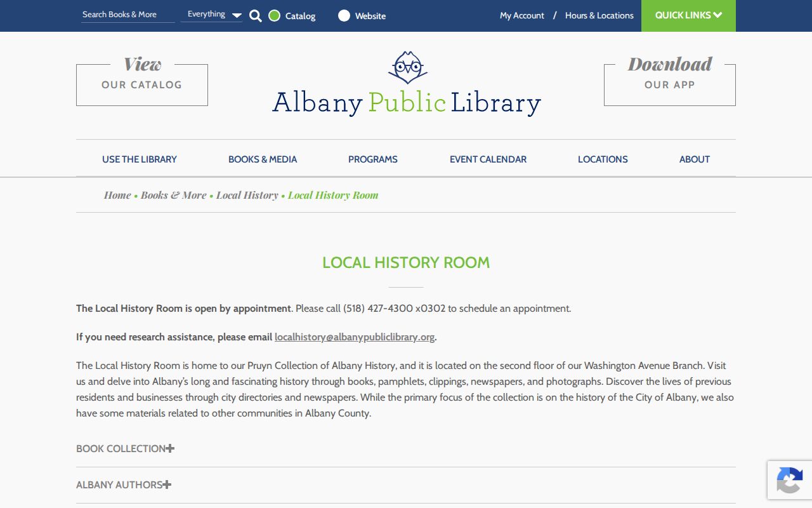Click the View Our Catalog button

[x=142, y=81]
